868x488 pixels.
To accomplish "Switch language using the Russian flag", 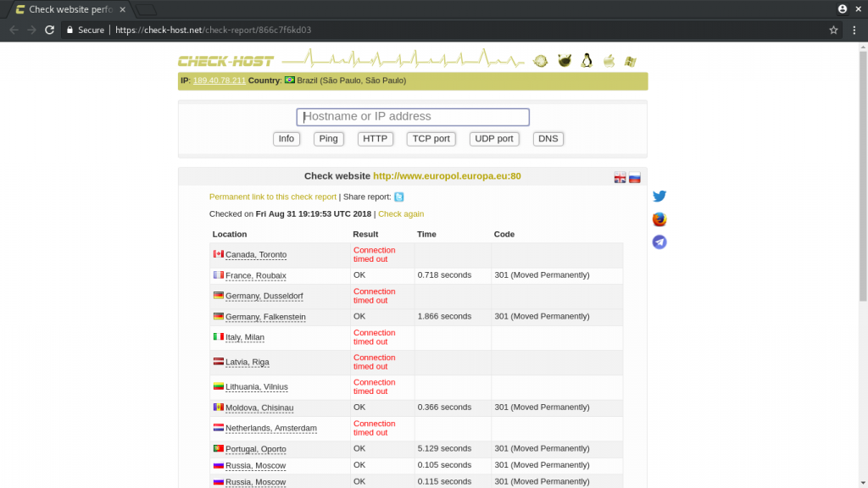I will coord(634,178).
